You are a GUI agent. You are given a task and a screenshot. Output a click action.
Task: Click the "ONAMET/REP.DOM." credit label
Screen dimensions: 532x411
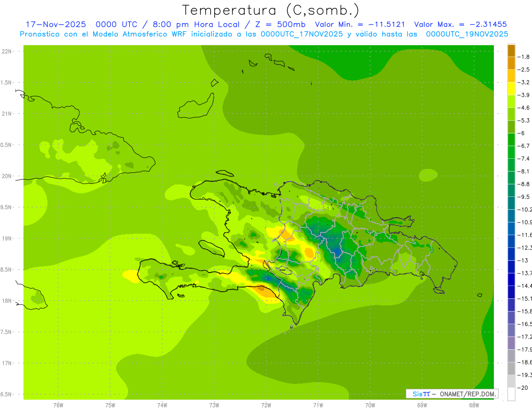click(x=469, y=394)
